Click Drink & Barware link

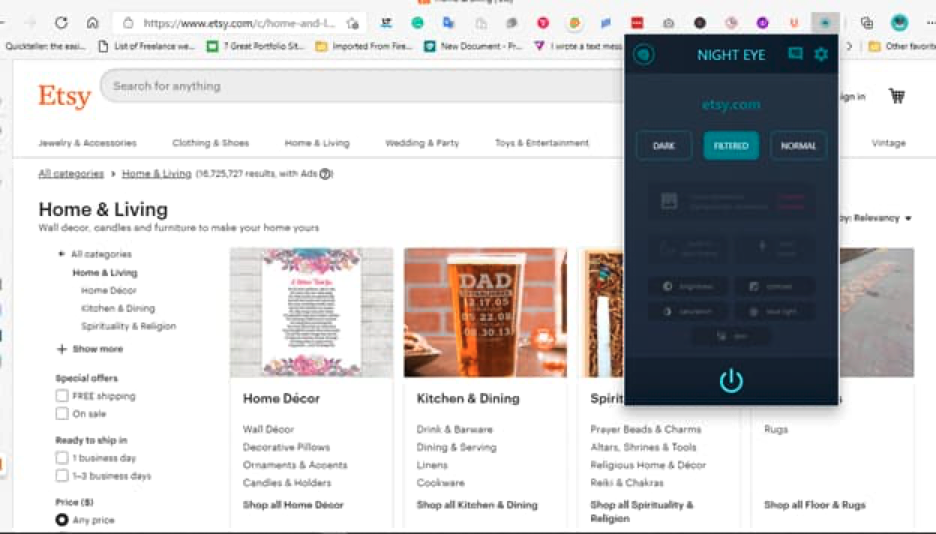click(454, 429)
